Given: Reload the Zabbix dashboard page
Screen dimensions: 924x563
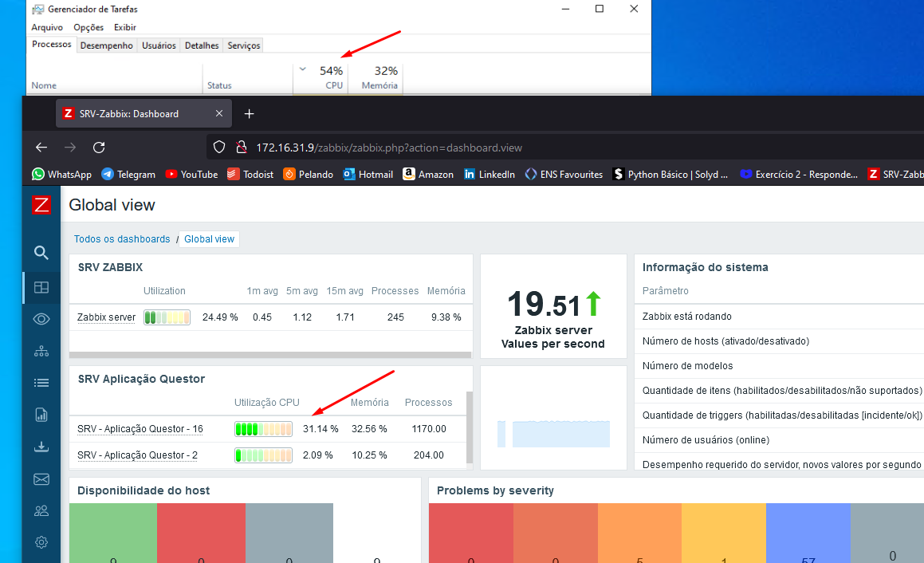Looking at the screenshot, I should 99,148.
